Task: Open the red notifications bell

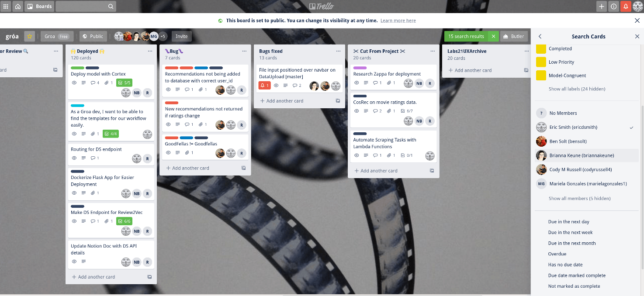Action: [626, 7]
